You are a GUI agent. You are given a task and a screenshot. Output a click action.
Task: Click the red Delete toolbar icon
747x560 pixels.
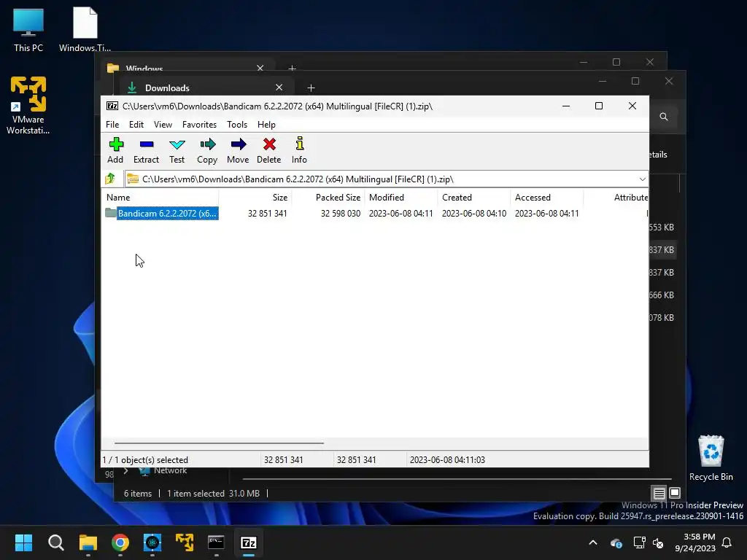tap(269, 150)
